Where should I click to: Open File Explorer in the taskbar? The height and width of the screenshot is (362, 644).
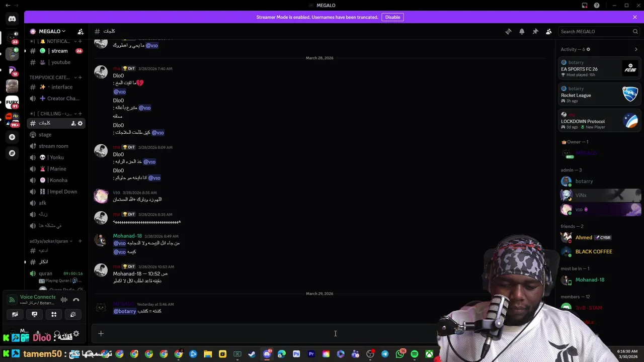click(x=208, y=354)
